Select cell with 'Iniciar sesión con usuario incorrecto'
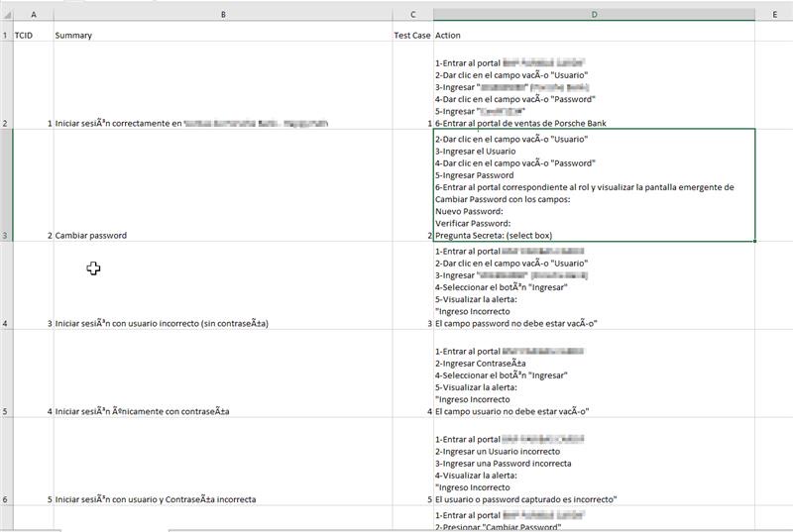 tap(223, 285)
